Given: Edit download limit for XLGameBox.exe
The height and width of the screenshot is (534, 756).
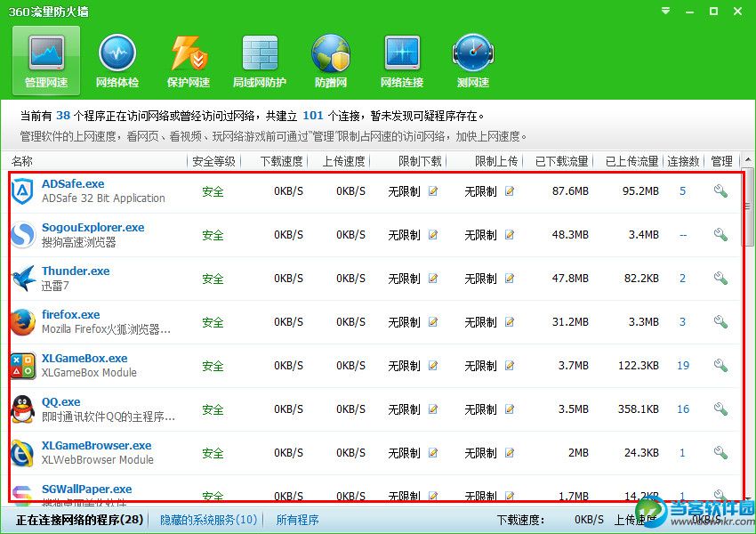Looking at the screenshot, I should 433,365.
